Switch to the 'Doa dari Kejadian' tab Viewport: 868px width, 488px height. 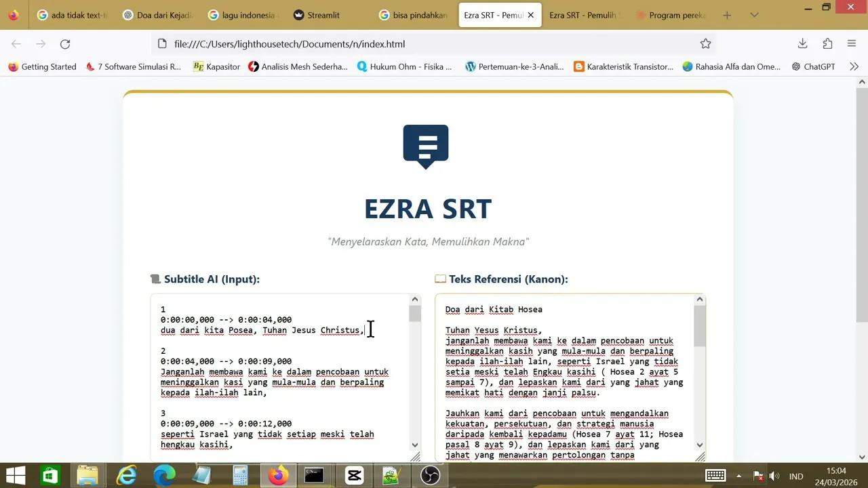pos(158,15)
